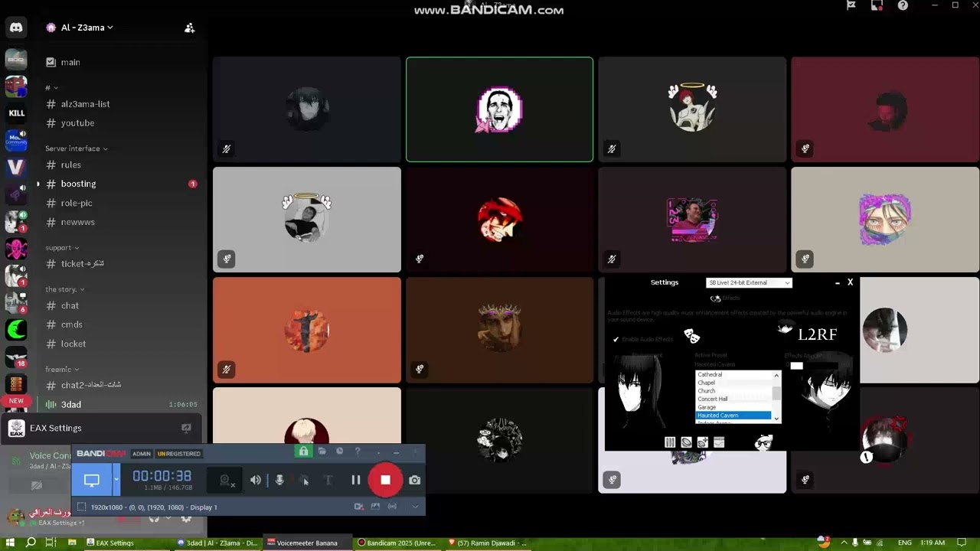Click the fourth bottom icon in Settings
The width and height of the screenshot is (980, 551).
point(719,442)
